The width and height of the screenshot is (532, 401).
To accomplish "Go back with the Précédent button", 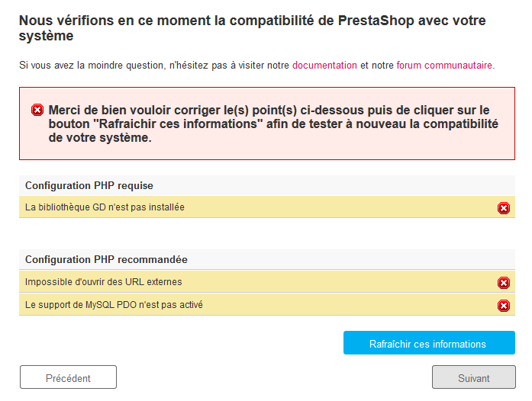I will point(68,377).
